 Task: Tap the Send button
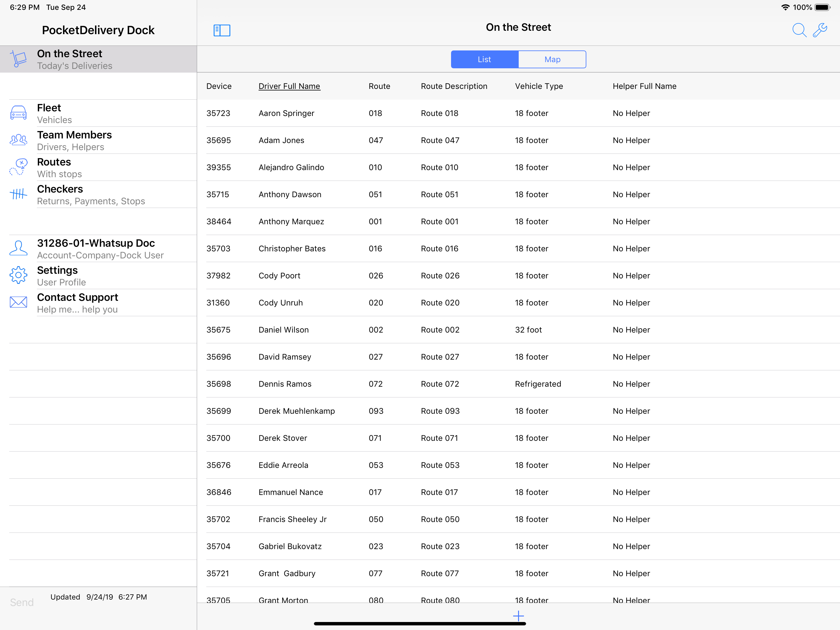[x=22, y=602]
